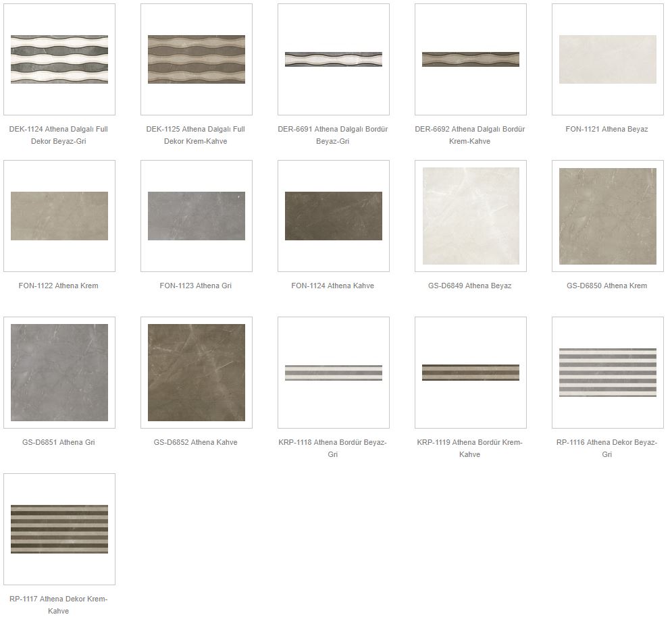Image resolution: width=672 pixels, height=619 pixels.
Task: Click the FON-1122 Athena Krem title
Action: [58, 286]
